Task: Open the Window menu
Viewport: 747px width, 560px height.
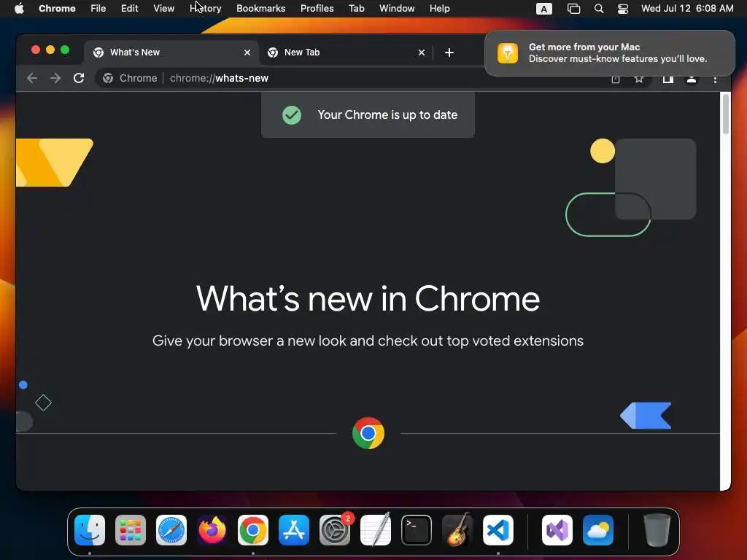Action: [x=397, y=8]
